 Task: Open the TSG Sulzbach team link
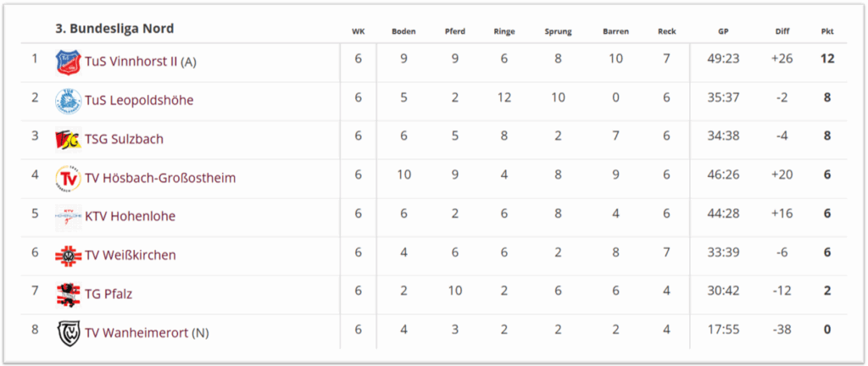(x=124, y=139)
